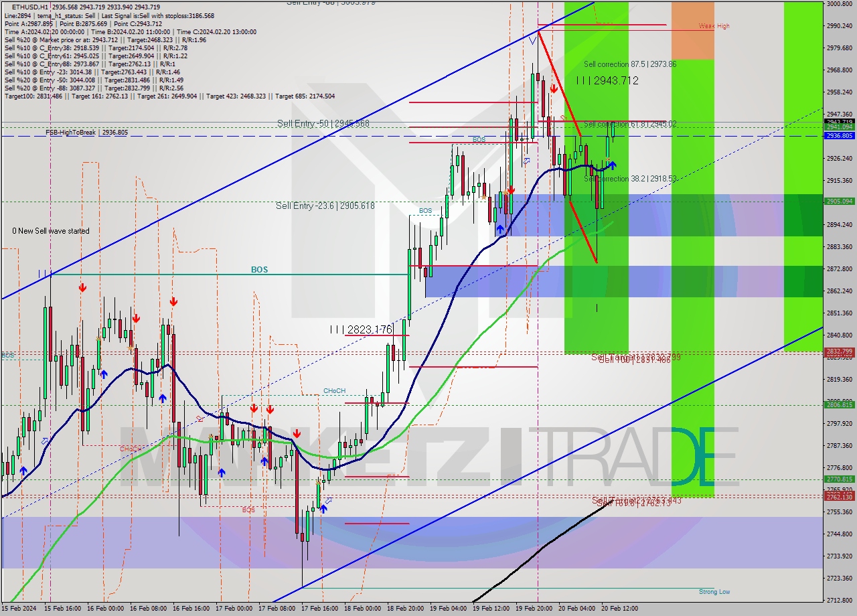The image size is (857, 616).
Task: Click the 15 Feb 2024 date label
Action: point(19,609)
